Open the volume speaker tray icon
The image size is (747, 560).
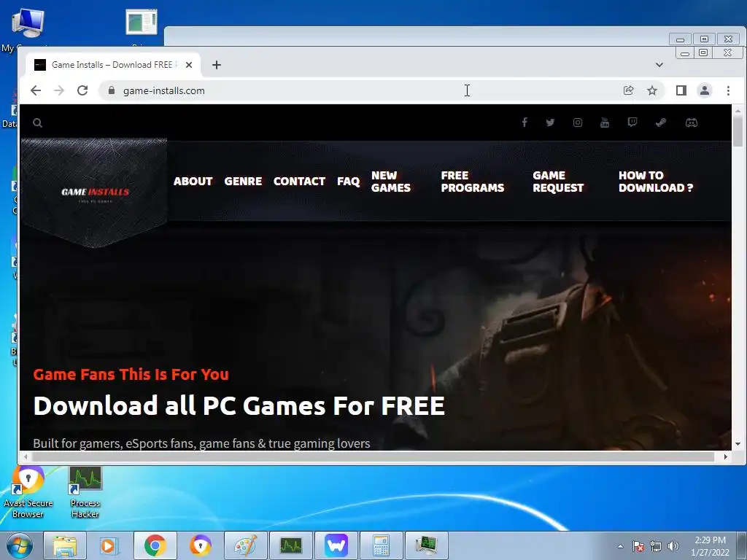tap(673, 546)
